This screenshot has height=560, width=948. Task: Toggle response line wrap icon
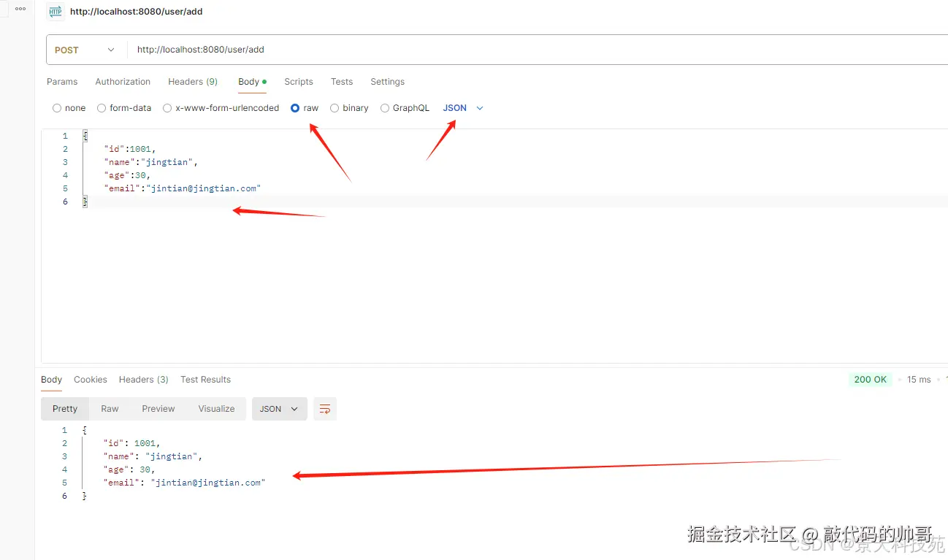coord(325,409)
